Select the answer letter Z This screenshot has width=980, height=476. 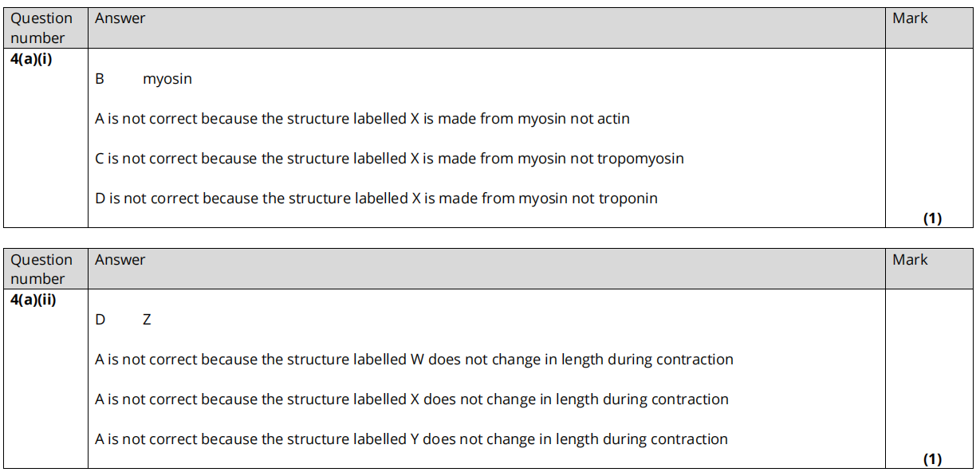point(147,320)
